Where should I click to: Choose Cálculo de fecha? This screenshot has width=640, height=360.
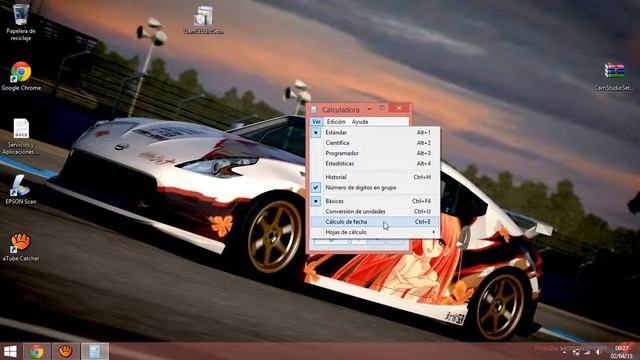(x=375, y=222)
